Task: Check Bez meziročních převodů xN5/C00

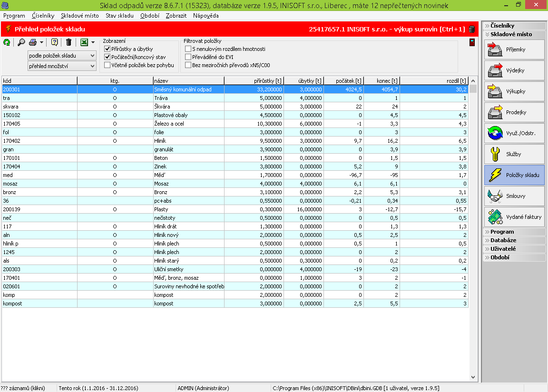Action: [188, 65]
